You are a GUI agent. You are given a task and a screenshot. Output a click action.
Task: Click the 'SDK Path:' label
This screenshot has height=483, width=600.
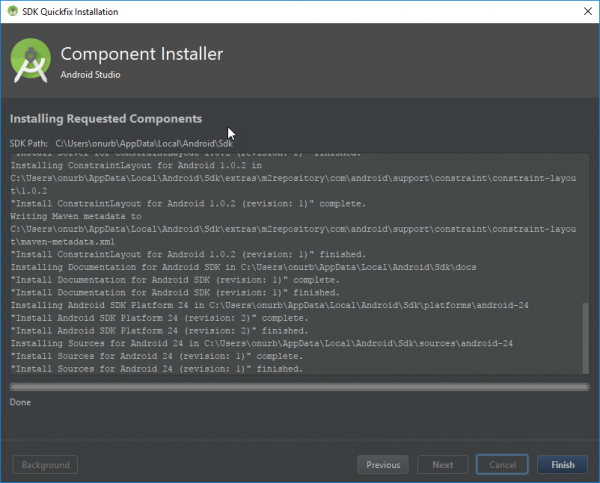[29, 144]
